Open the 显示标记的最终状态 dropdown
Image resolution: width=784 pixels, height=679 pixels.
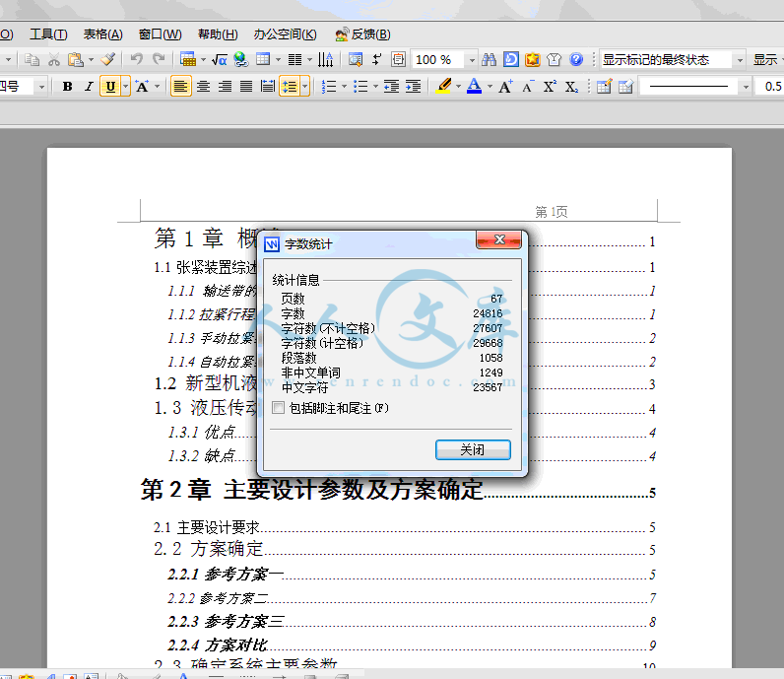[740, 60]
